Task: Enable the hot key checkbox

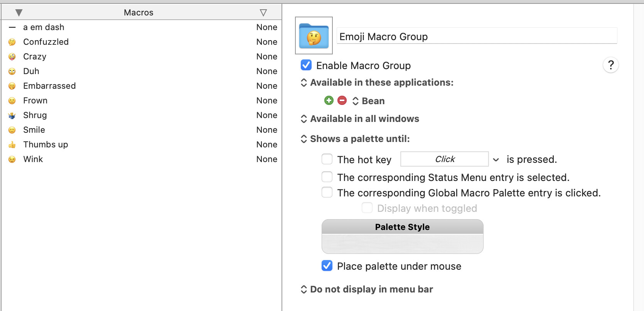Action: (327, 159)
